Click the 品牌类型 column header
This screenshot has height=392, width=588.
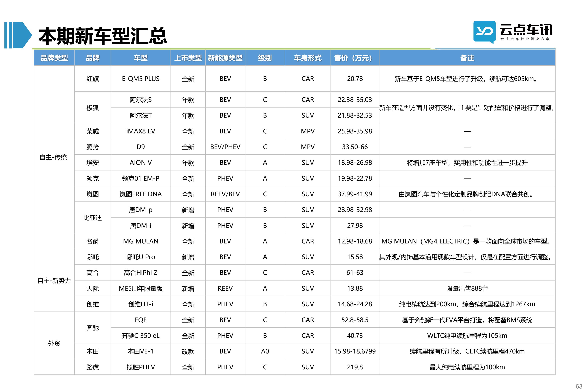click(54, 58)
